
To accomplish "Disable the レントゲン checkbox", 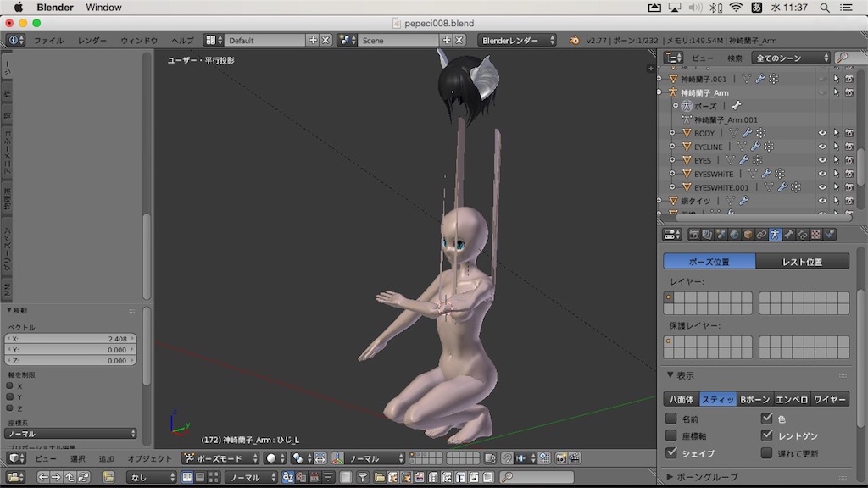I will (766, 436).
